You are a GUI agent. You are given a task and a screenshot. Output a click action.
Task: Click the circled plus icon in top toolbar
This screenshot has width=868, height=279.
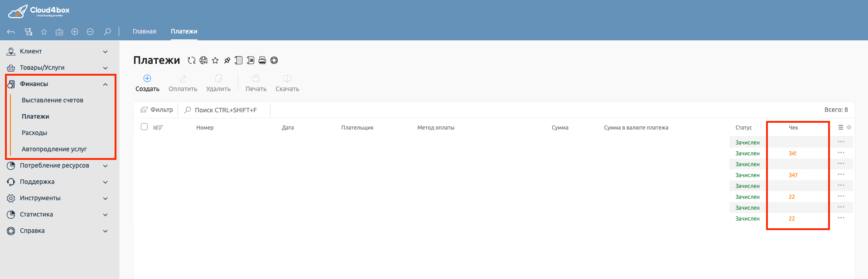[75, 32]
